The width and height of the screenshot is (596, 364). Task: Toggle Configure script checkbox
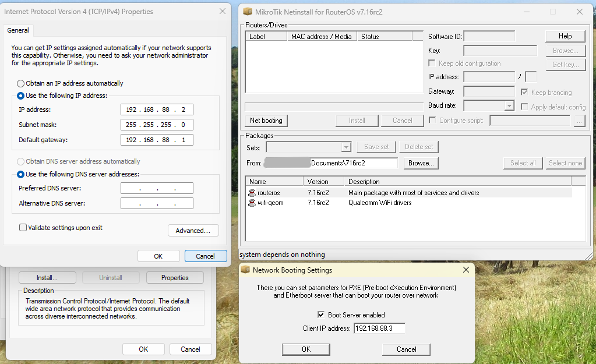point(432,120)
